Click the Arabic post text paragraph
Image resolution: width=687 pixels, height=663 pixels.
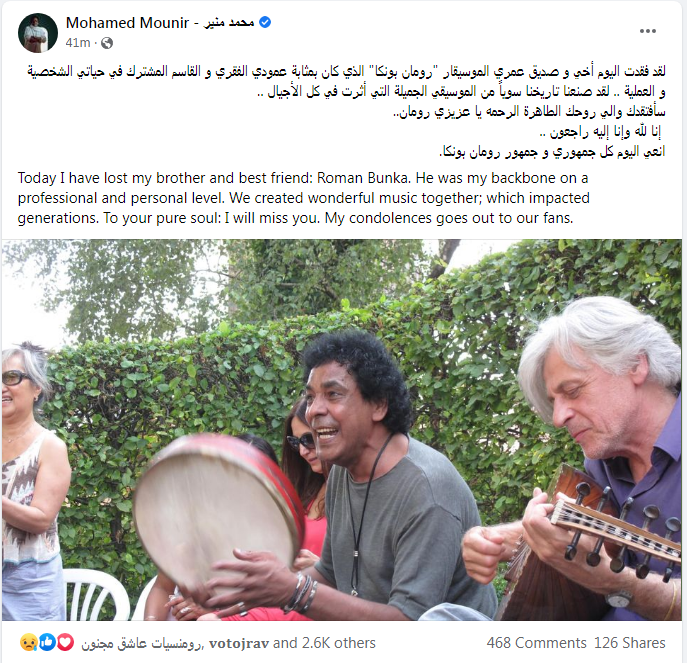346,111
